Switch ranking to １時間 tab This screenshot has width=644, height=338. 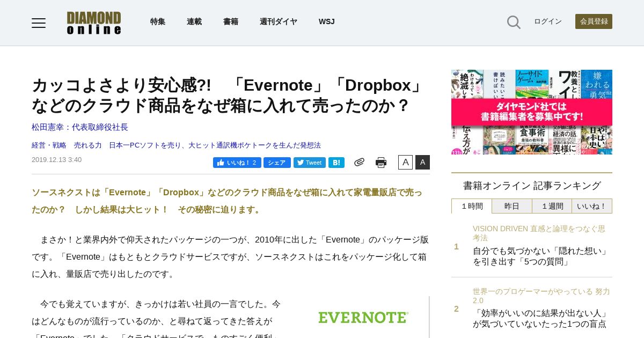coord(472,206)
